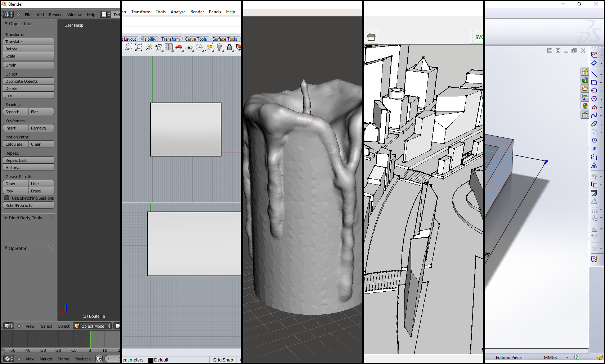Select the Rectangle sketch tool in SolidWorks
Image resolution: width=605 pixels, height=364 pixels.
(x=594, y=82)
